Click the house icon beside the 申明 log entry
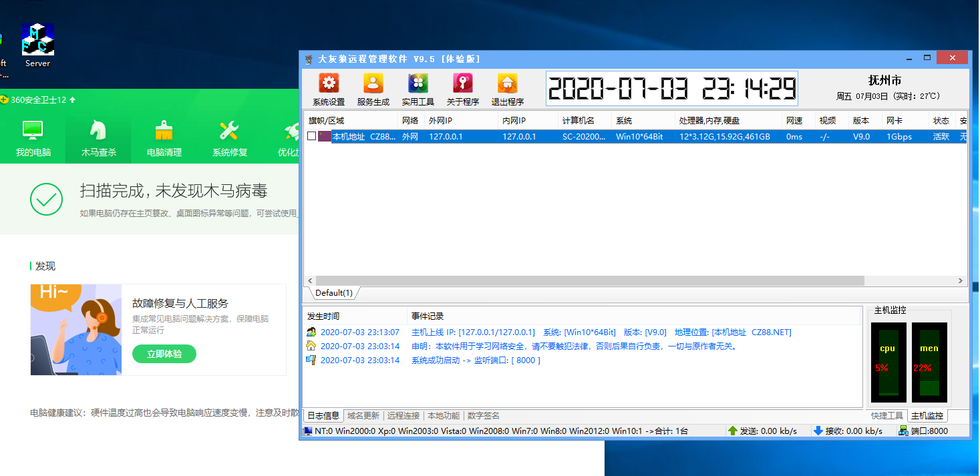980x476 pixels. click(311, 346)
